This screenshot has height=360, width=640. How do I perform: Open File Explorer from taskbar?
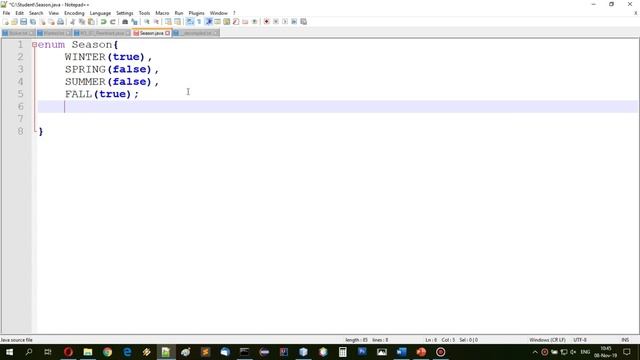coord(88,352)
